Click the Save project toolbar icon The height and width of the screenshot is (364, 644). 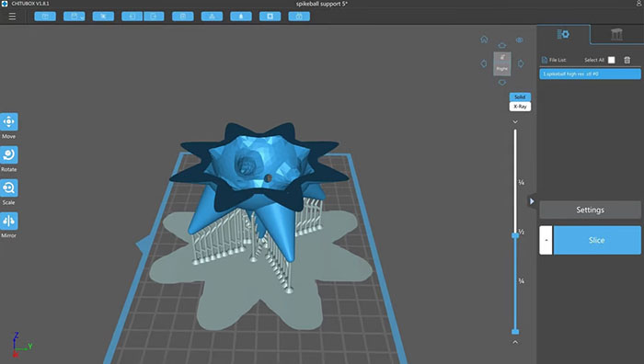(75, 17)
